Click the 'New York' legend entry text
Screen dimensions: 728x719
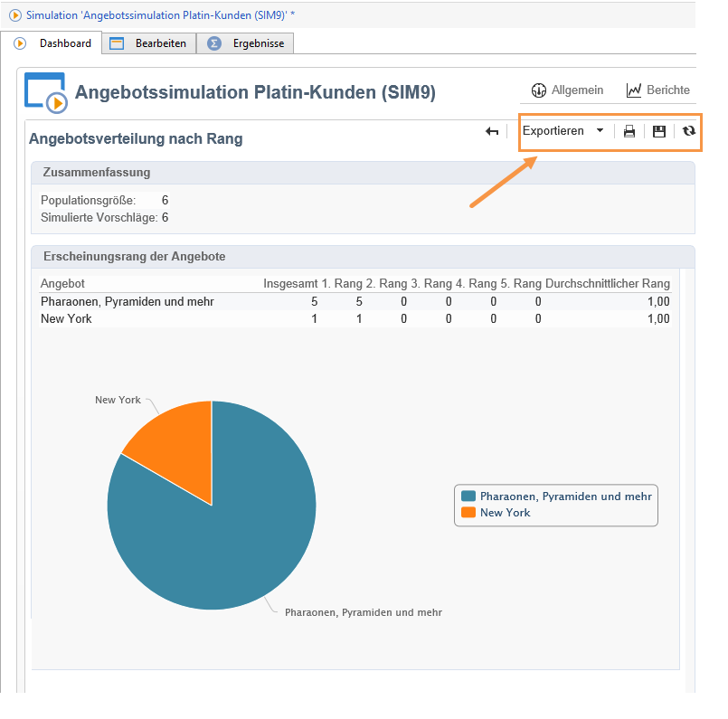pos(506,513)
